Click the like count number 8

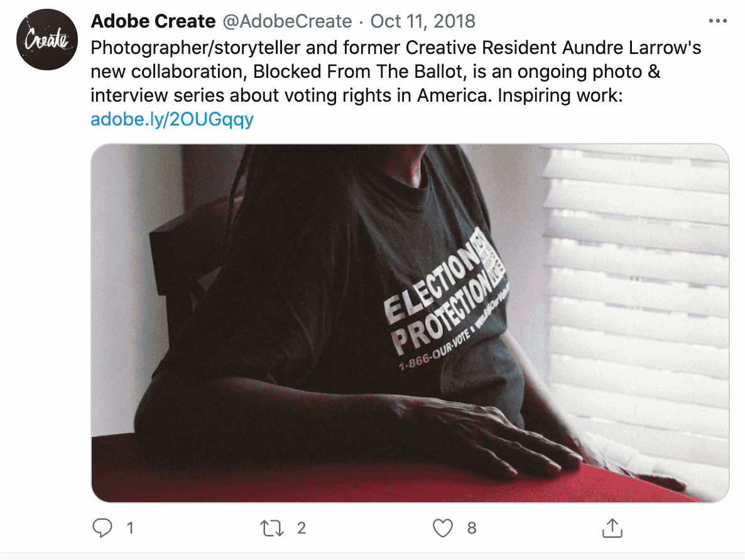click(x=472, y=528)
